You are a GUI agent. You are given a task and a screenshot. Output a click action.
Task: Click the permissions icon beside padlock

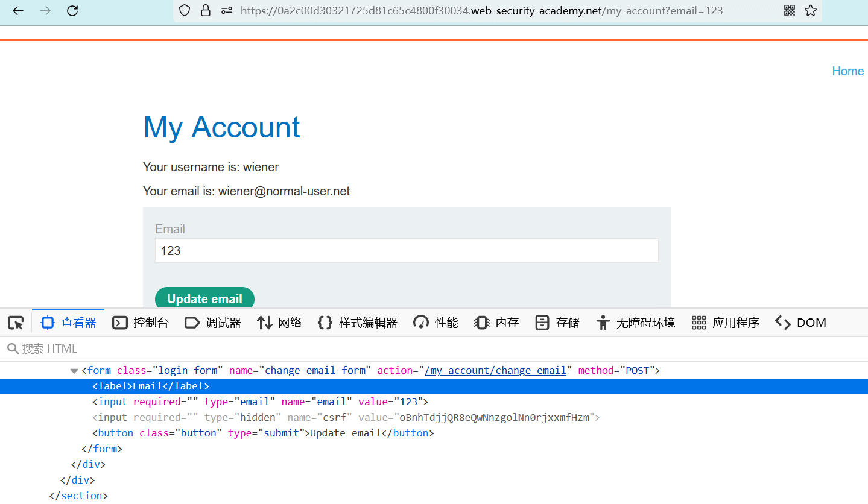(226, 10)
